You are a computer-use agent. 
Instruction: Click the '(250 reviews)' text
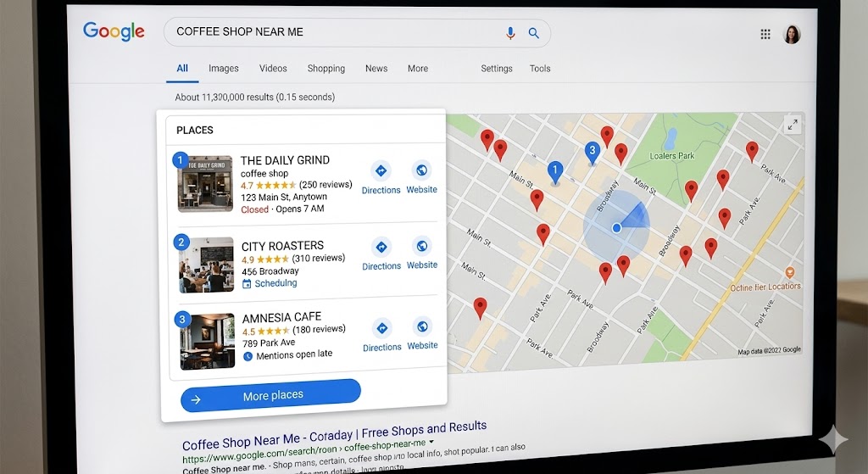325,184
